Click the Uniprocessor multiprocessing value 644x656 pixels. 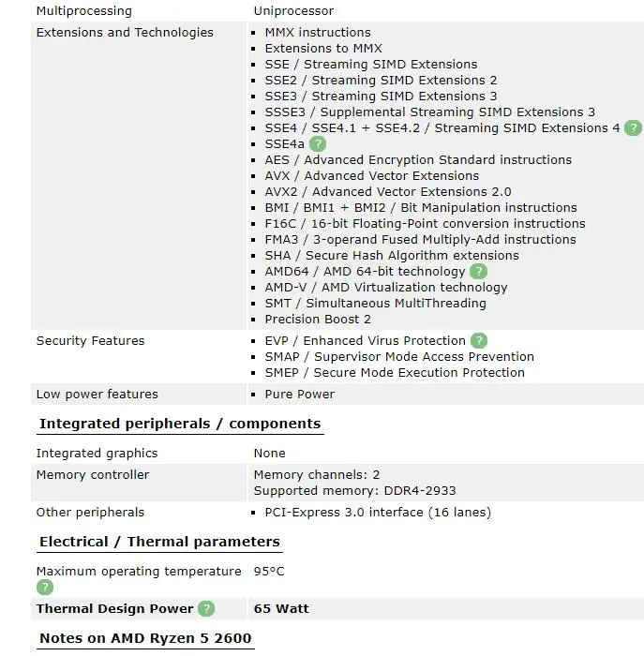293,11
